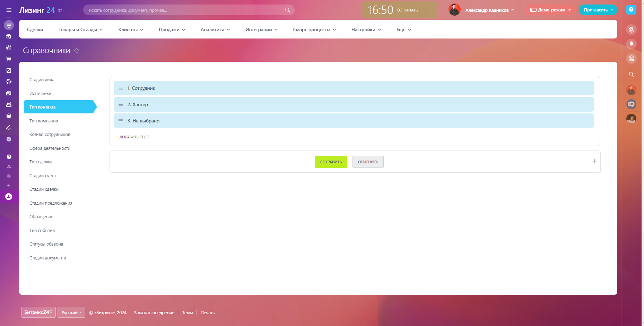
Task: Open the Русский language selector
Action: (71, 312)
